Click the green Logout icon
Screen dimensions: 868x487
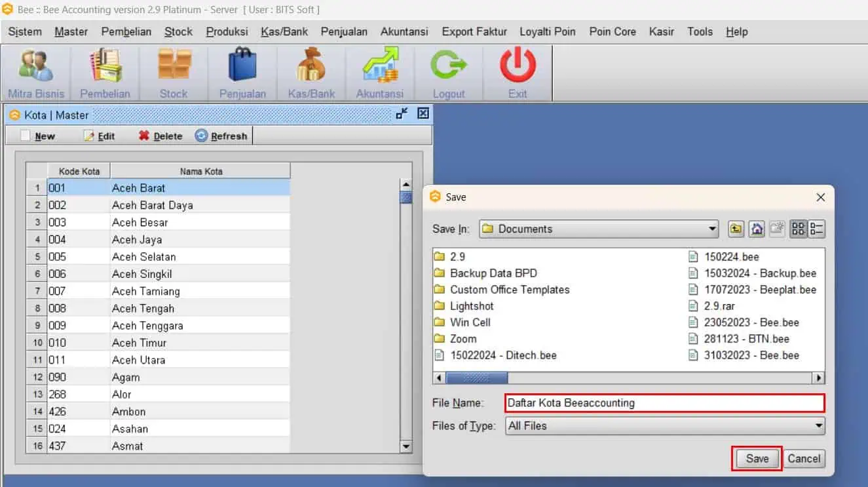pyautogui.click(x=449, y=73)
